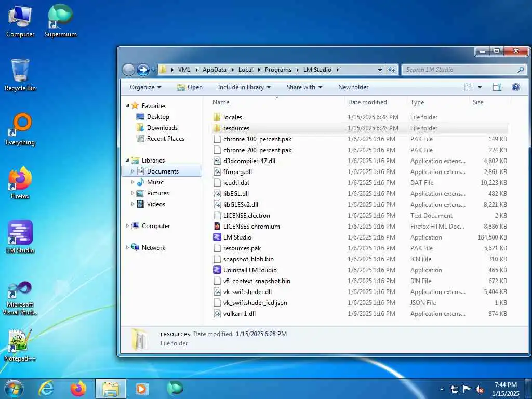The width and height of the screenshot is (532, 399).
Task: Open the Explorer Help icon
Action: tap(516, 87)
